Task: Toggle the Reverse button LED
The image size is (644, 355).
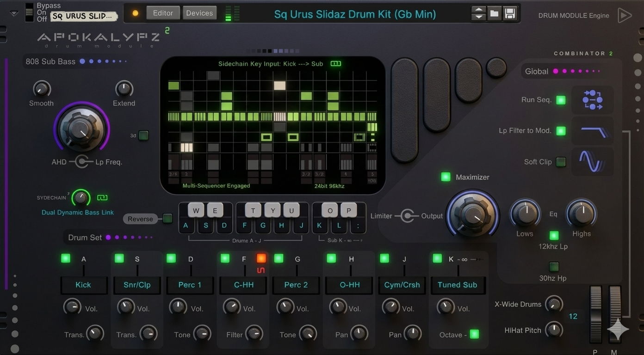Action: (x=167, y=218)
